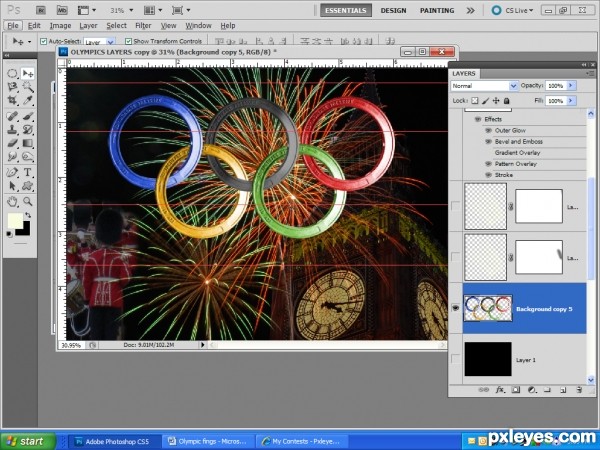Hide the Stroke effect
The image size is (600, 450).
pyautogui.click(x=488, y=175)
